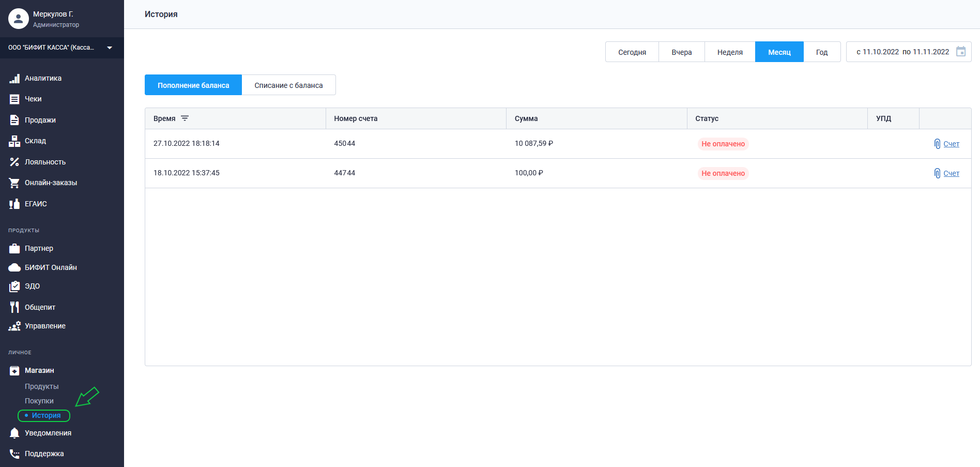Open the Лояльность percent icon
This screenshot has width=980, height=467.
pyautogui.click(x=14, y=162)
